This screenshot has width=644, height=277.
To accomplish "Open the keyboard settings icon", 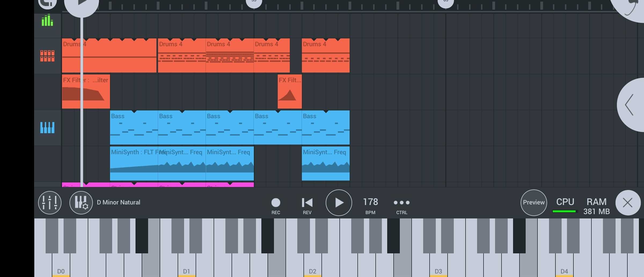I will pos(81,203).
